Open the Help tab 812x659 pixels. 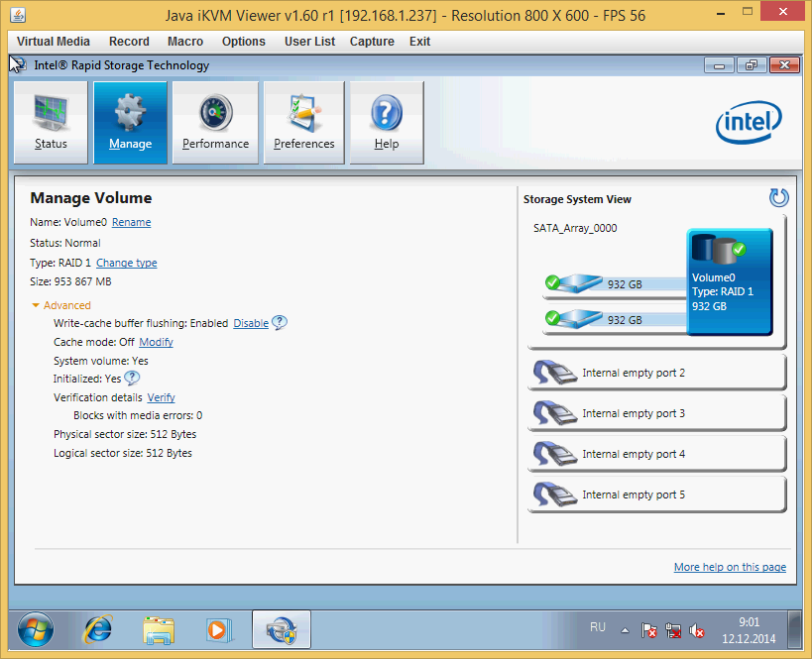point(387,123)
